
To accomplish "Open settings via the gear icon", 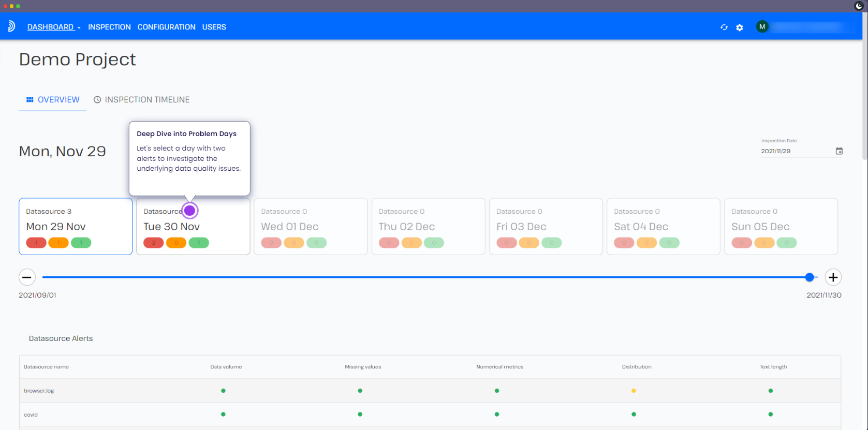I will coord(740,27).
